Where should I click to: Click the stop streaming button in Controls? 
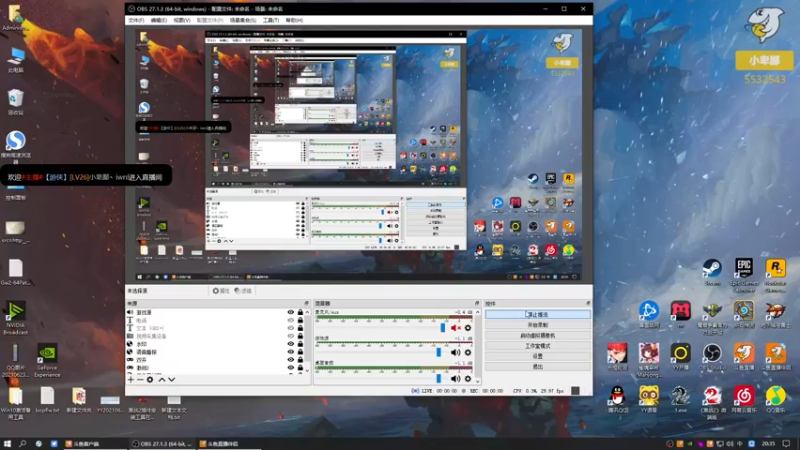pos(538,315)
